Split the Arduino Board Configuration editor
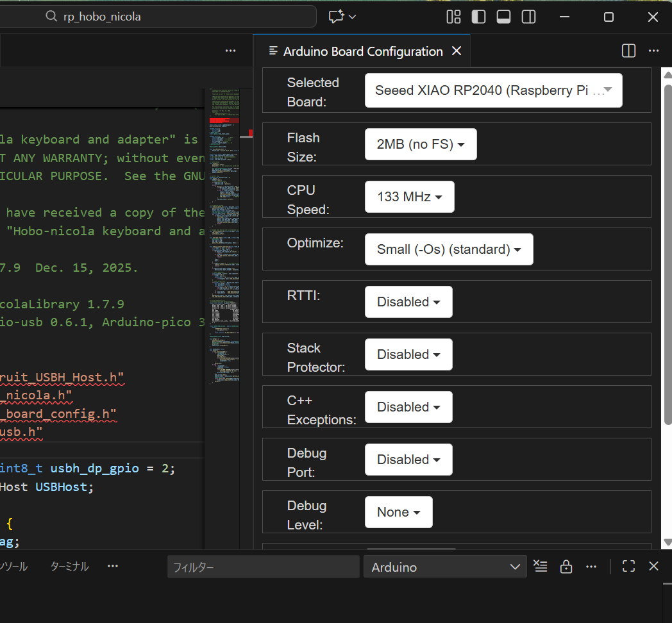 point(628,51)
